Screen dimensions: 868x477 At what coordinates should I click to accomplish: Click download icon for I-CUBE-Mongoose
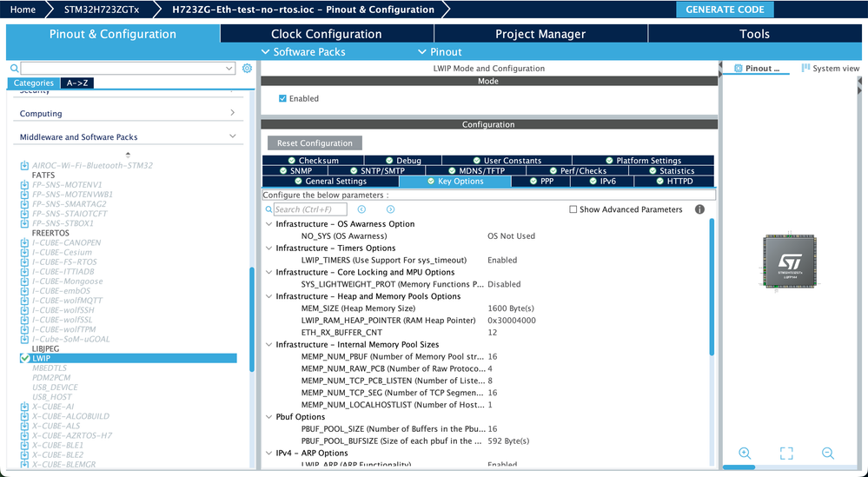(x=24, y=282)
